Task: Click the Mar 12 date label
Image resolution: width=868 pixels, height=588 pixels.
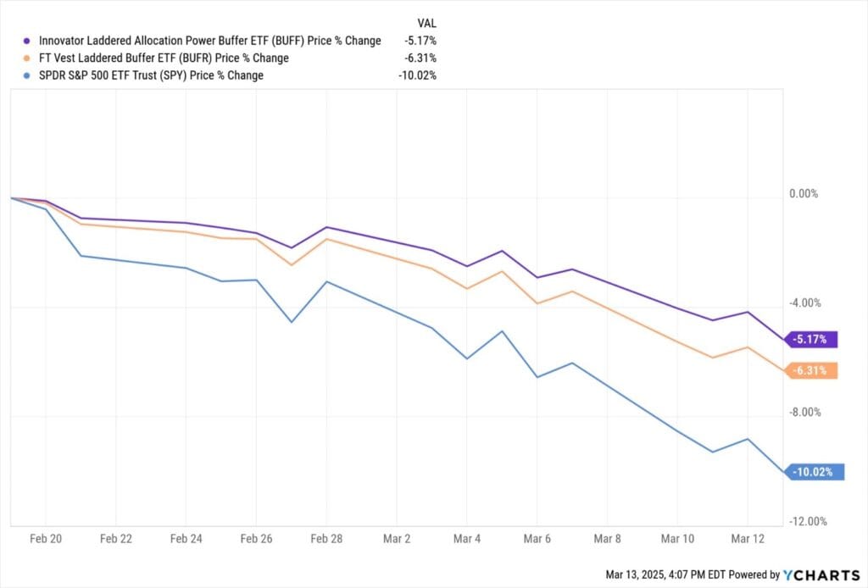Action: pyautogui.click(x=747, y=538)
